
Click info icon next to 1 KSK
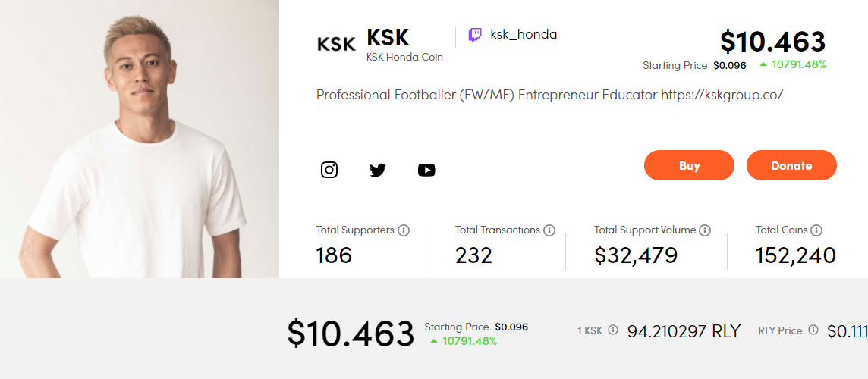613,330
